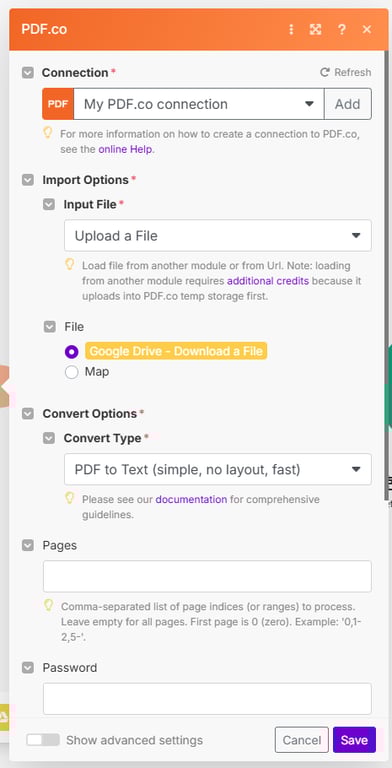The image size is (392, 768).
Task: Click into the Pages input field
Action: coord(207,576)
